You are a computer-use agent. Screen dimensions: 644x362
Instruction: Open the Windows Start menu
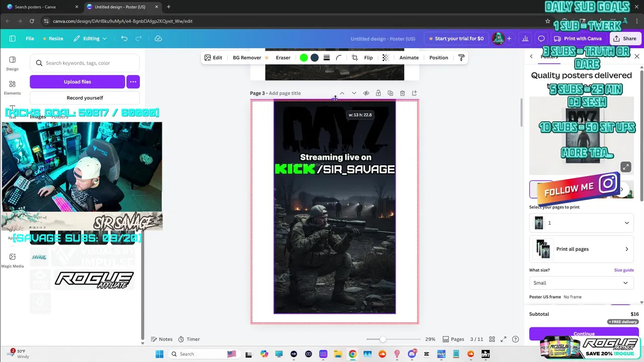[x=159, y=354]
